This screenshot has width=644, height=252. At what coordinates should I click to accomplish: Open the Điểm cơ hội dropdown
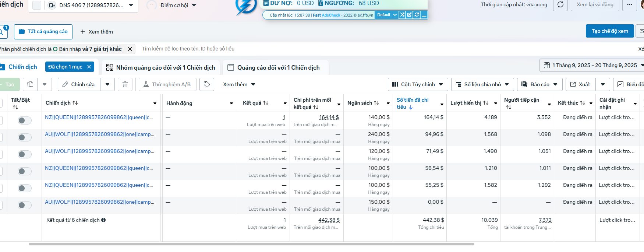click(x=178, y=5)
